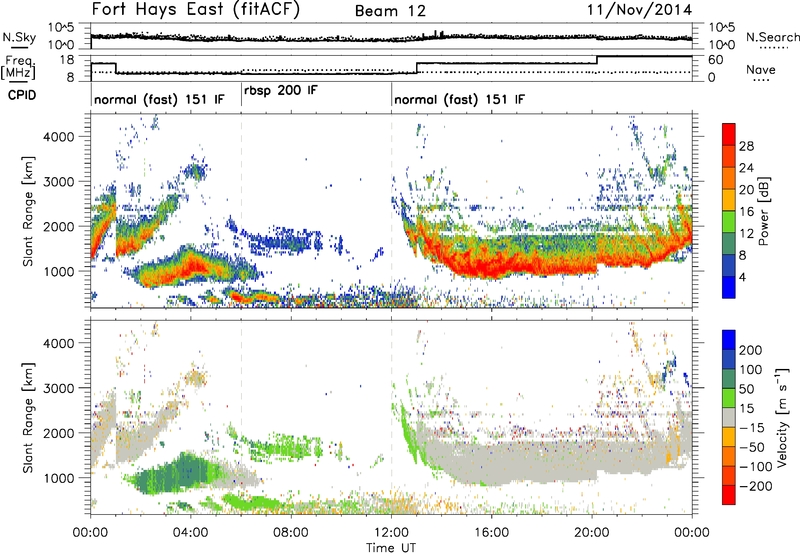Click the '18' tick on the frequency axis
This screenshot has height=554, width=800.
66,60
